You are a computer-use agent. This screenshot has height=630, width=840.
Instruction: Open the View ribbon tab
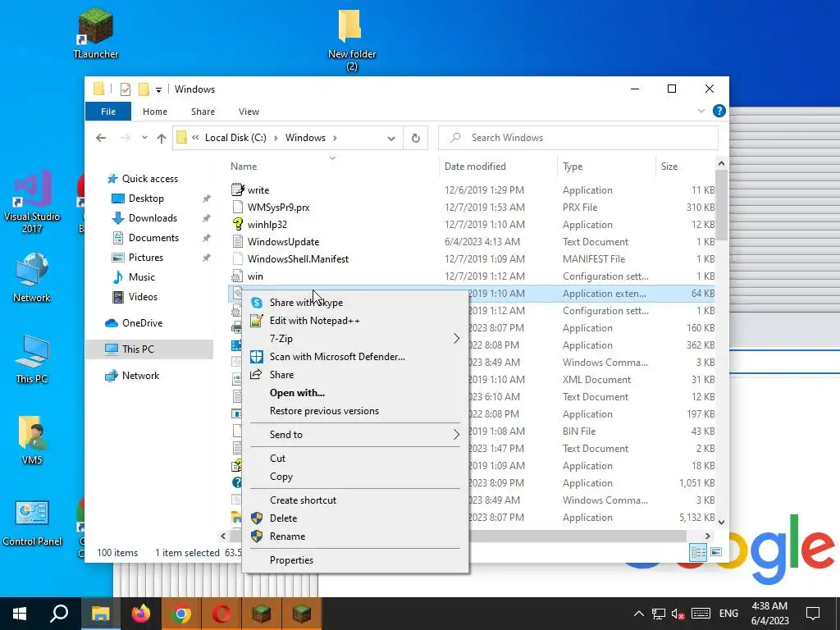pos(249,112)
